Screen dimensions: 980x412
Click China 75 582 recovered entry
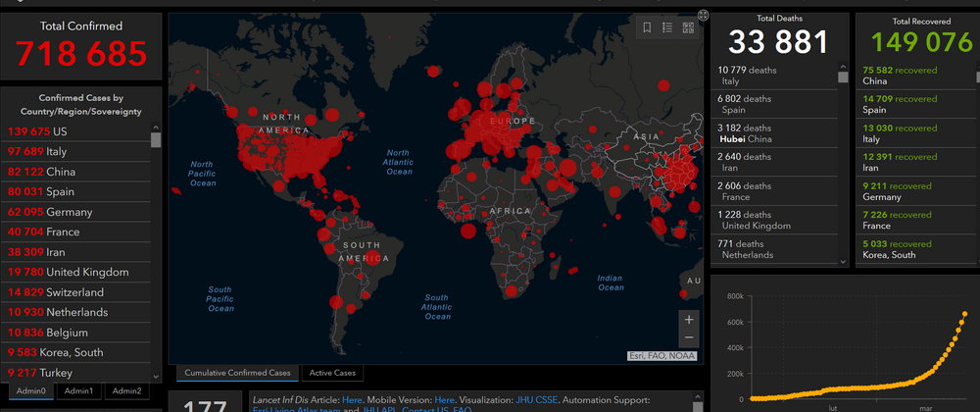click(915, 76)
